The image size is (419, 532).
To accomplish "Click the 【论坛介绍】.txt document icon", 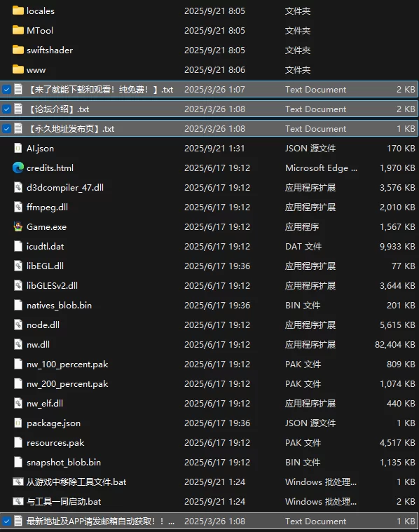I will click(18, 109).
